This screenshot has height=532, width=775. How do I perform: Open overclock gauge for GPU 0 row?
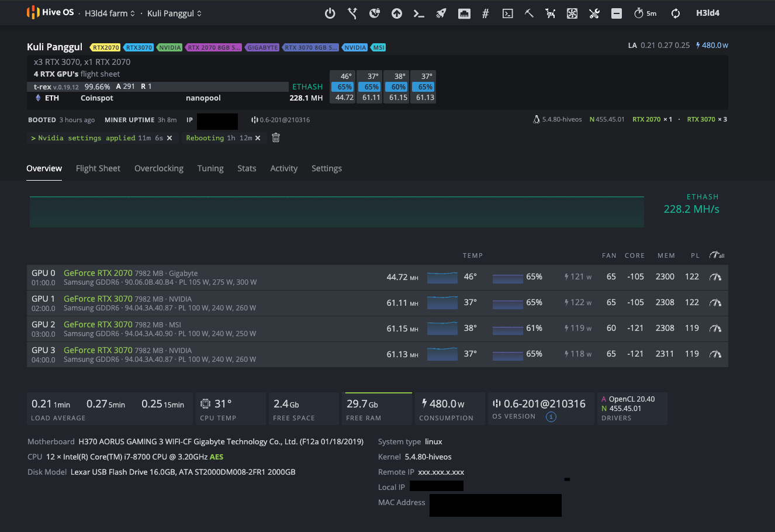[x=715, y=277]
